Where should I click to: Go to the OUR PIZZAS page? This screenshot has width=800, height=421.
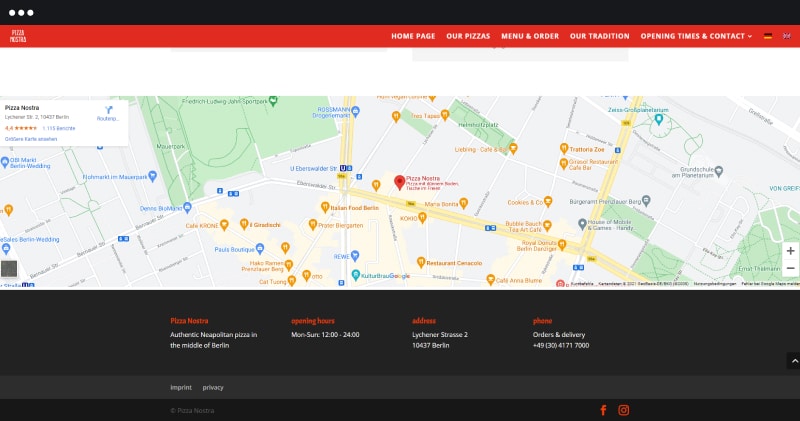(x=468, y=36)
